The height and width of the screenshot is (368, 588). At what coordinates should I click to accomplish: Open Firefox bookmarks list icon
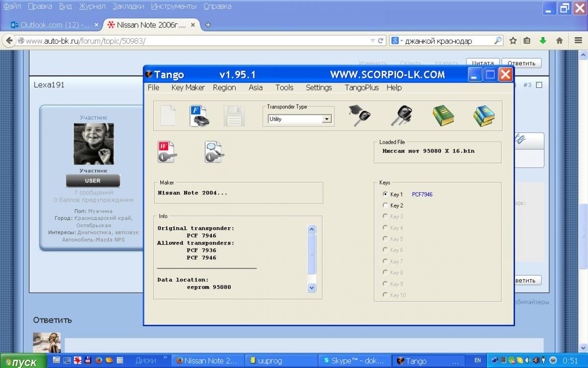coord(527,41)
